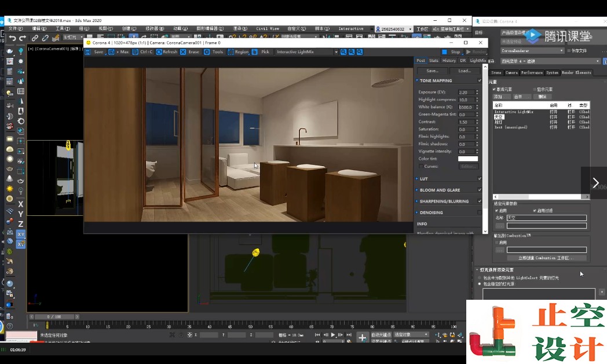This screenshot has height=364, width=607.
Task: Click the Exposure (EV) value field
Action: 466,92
